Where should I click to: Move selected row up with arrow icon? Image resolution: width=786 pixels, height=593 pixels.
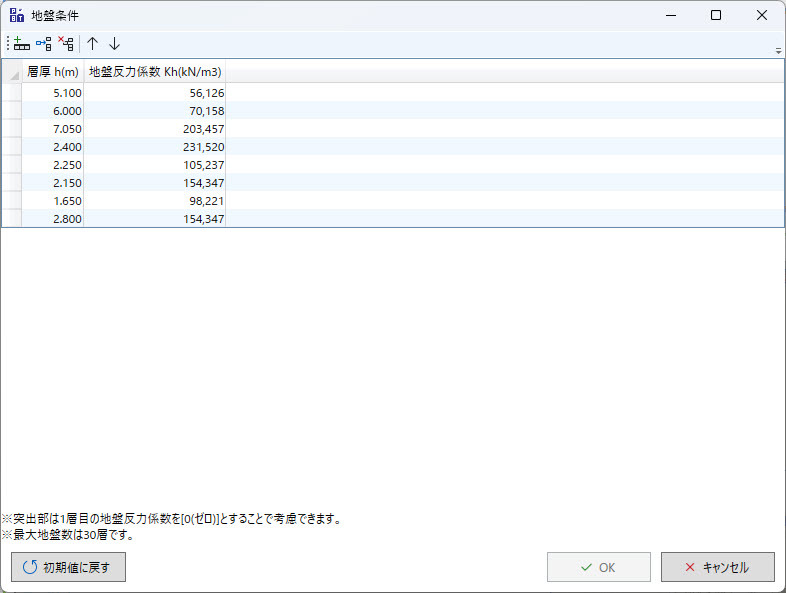point(93,44)
